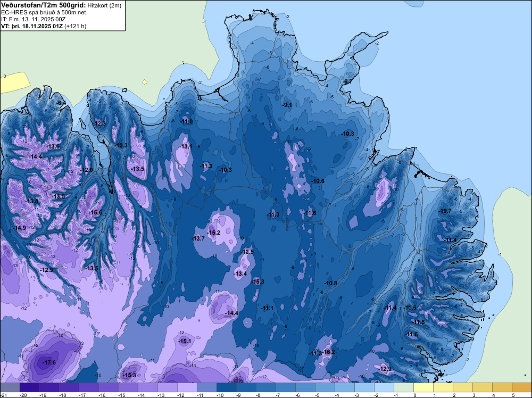Click the -6.4 temperature value

[x=61, y=103]
